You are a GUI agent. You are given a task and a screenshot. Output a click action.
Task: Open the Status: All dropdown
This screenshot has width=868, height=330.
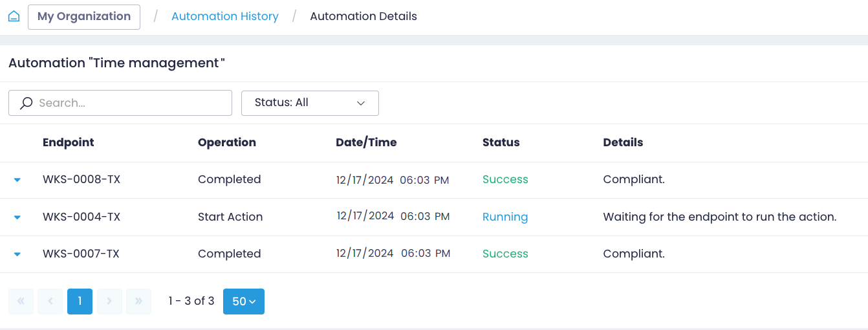310,103
